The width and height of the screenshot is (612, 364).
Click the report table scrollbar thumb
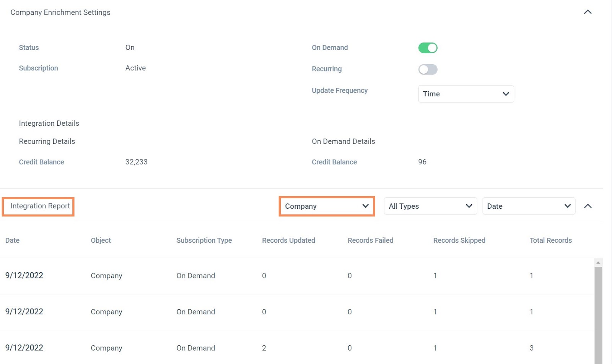pyautogui.click(x=598, y=314)
